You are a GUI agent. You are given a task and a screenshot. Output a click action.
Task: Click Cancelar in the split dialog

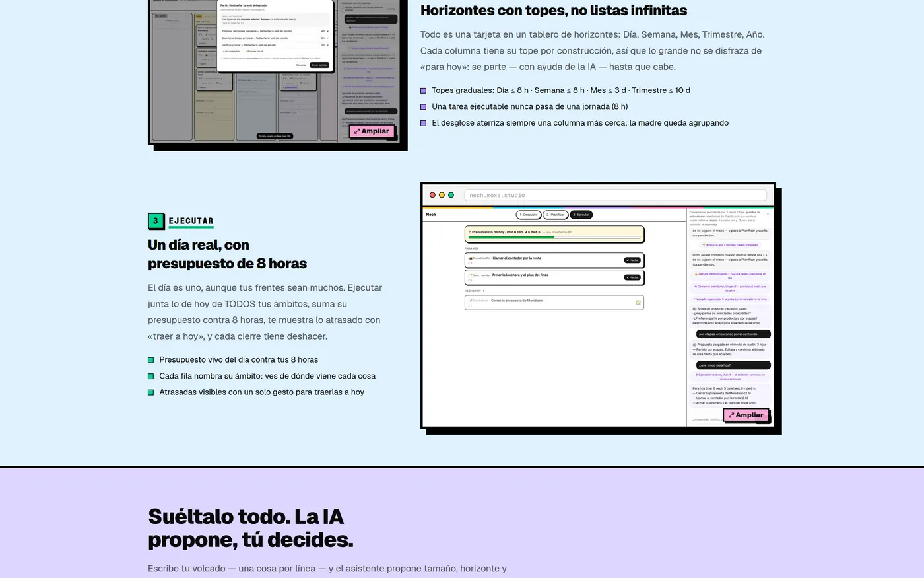301,65
